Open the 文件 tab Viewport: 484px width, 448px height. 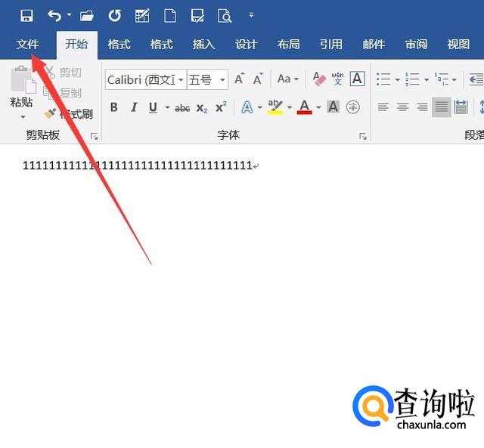27,45
